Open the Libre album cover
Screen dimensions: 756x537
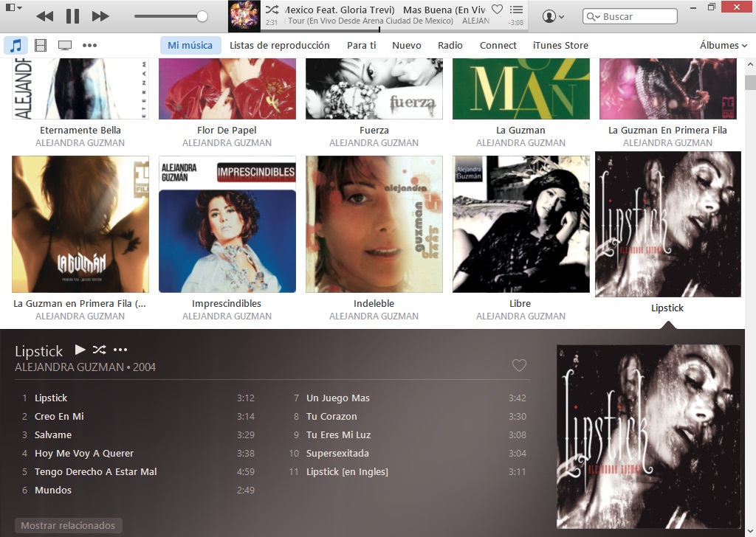pyautogui.click(x=520, y=224)
